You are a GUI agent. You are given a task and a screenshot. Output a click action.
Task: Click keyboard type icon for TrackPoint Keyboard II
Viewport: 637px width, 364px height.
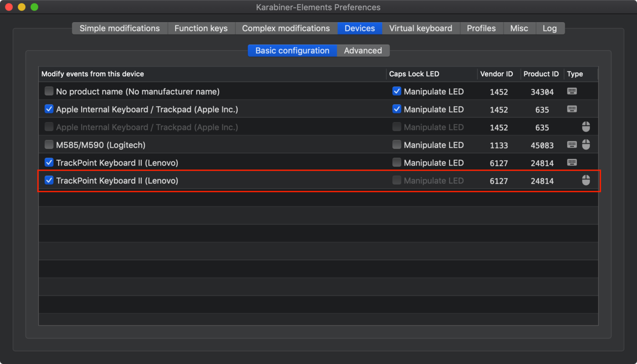(x=572, y=162)
